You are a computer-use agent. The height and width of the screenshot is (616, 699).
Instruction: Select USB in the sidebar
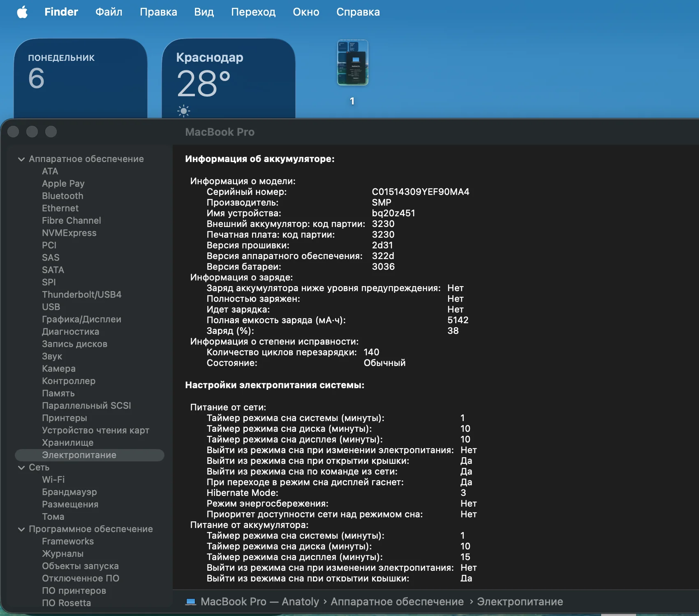(x=51, y=307)
